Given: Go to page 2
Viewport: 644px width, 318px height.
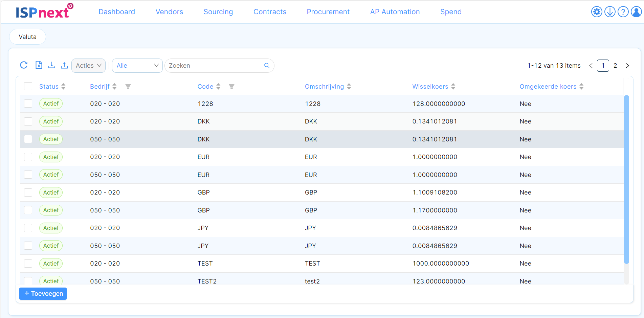Looking at the screenshot, I should [x=615, y=66].
